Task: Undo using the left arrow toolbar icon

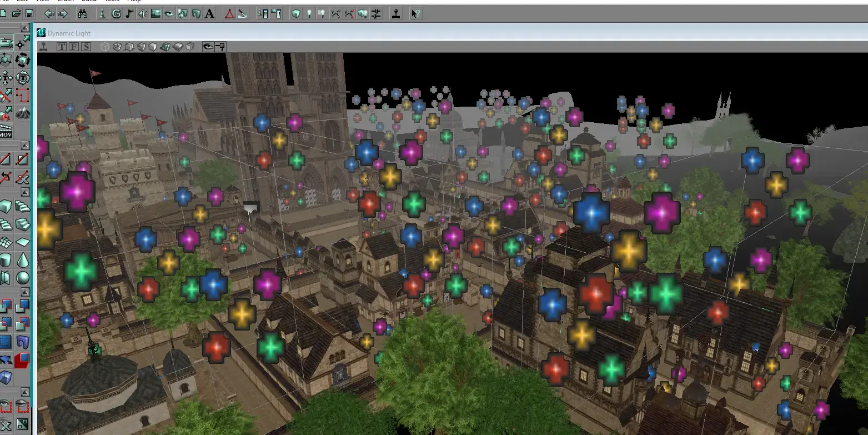Action: [x=49, y=13]
